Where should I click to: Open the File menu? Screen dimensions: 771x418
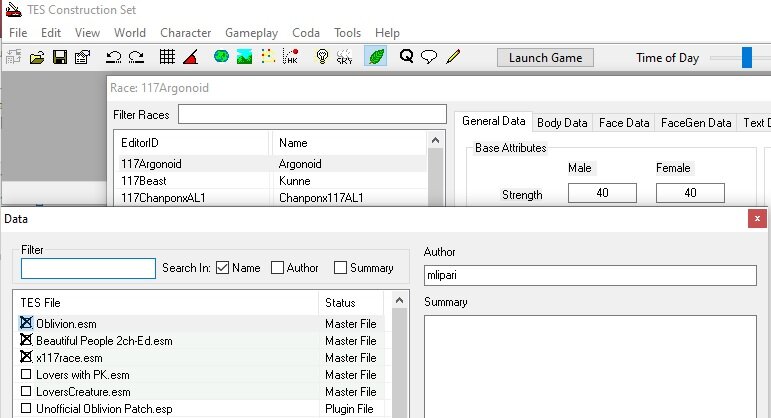(18, 33)
